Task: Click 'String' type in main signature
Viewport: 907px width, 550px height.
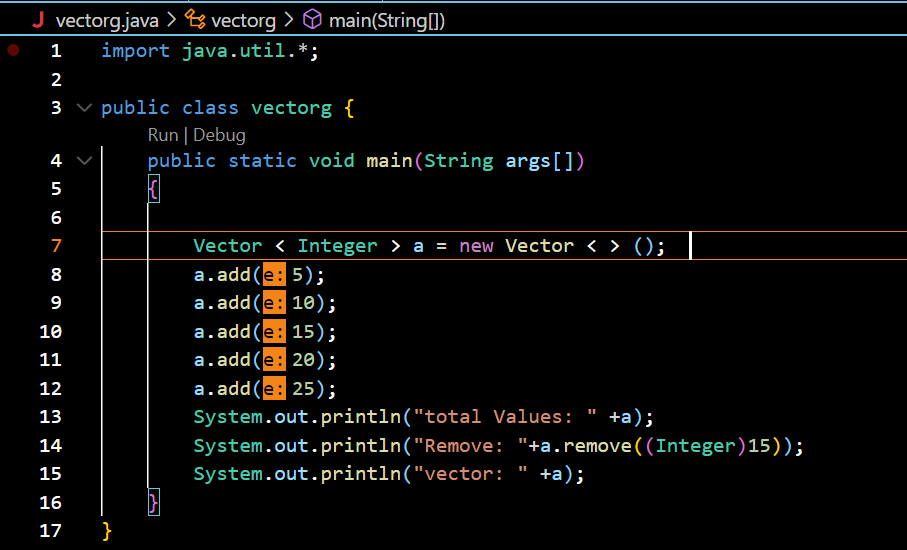Action: [459, 161]
